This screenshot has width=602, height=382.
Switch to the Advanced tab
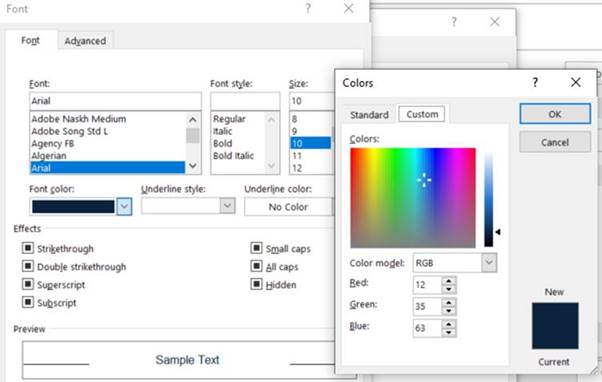tap(85, 41)
